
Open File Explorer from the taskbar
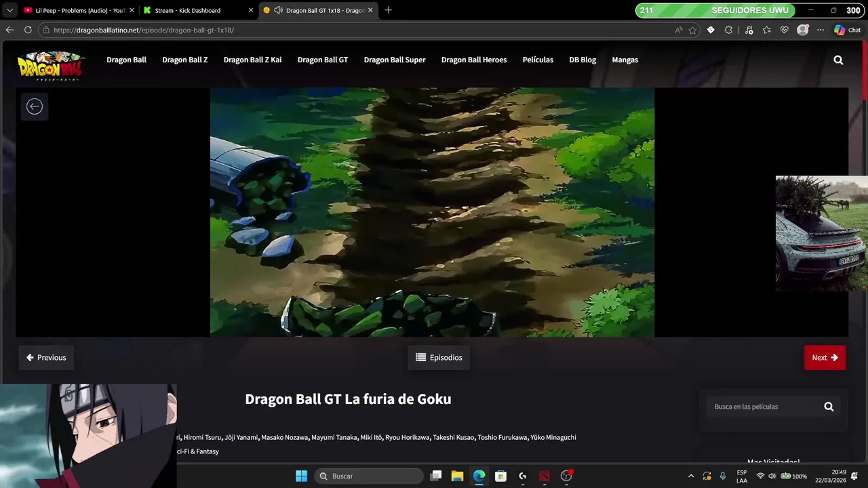(458, 476)
